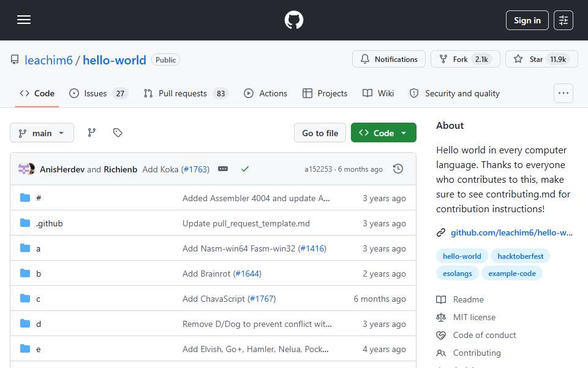
Task: Open the leachim6 owner profile link
Action: coord(48,60)
